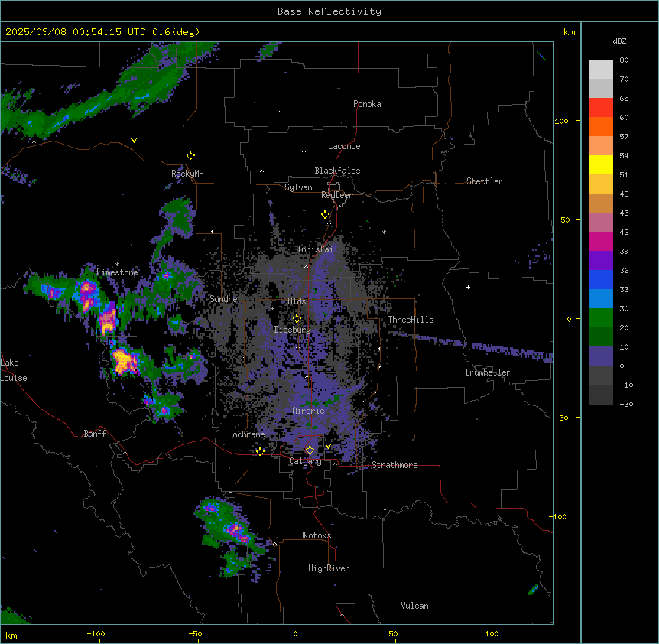The image size is (659, 644).
Task: Click the Lake Louise label
Action: pyautogui.click(x=14, y=370)
